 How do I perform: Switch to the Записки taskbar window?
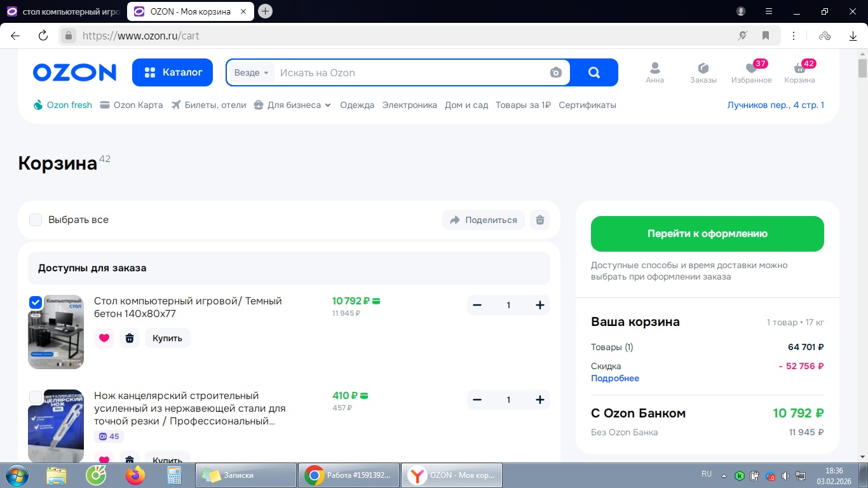246,475
